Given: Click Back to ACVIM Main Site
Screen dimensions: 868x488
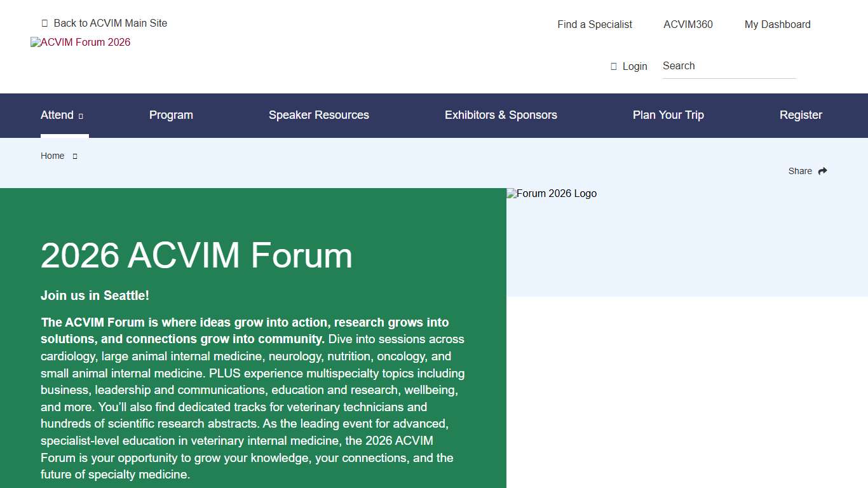Looking at the screenshot, I should point(110,23).
